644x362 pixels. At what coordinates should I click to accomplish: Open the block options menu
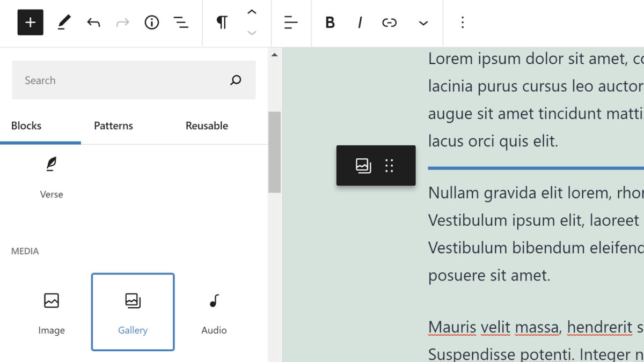click(463, 23)
